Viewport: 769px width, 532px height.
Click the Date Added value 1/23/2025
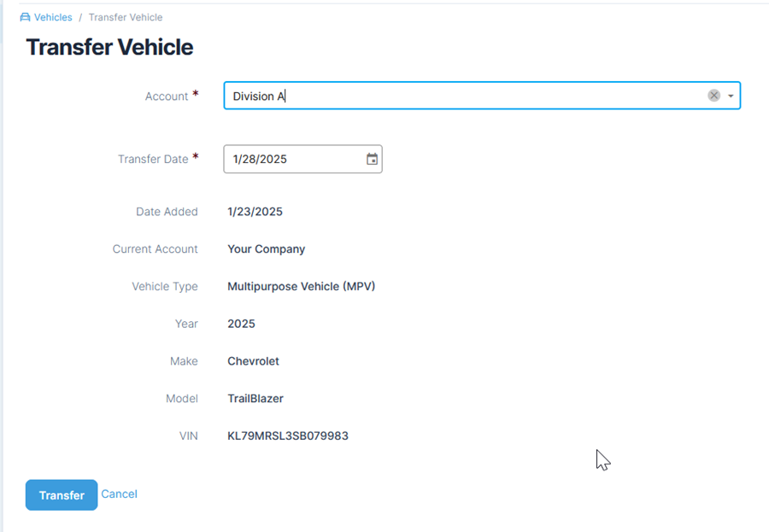click(255, 212)
